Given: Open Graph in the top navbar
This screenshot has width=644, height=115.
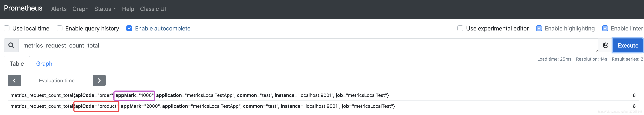Looking at the screenshot, I should [x=81, y=9].
